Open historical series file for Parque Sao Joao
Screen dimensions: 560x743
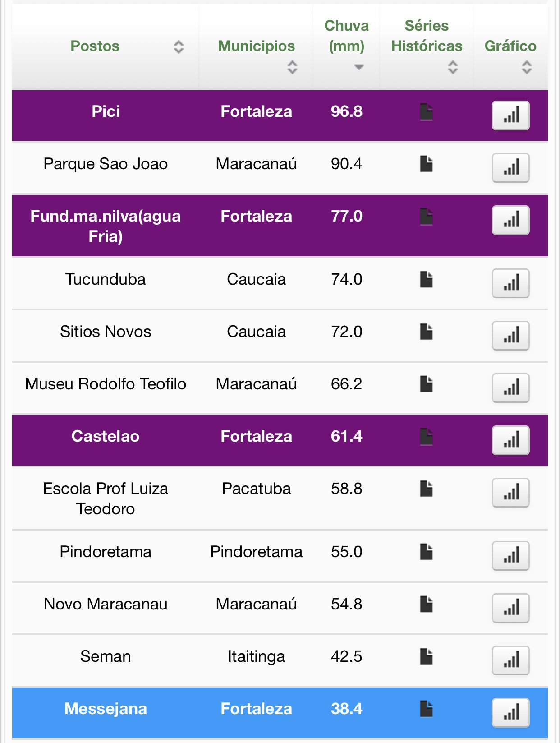pos(426,164)
